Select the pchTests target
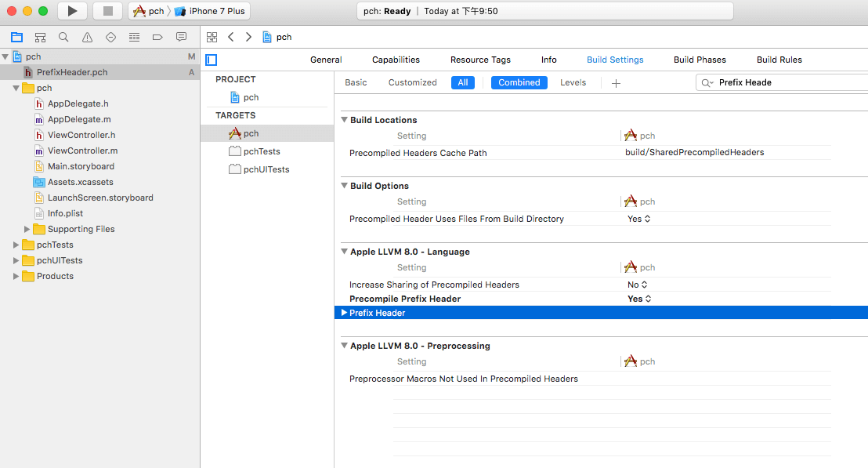 (x=261, y=151)
